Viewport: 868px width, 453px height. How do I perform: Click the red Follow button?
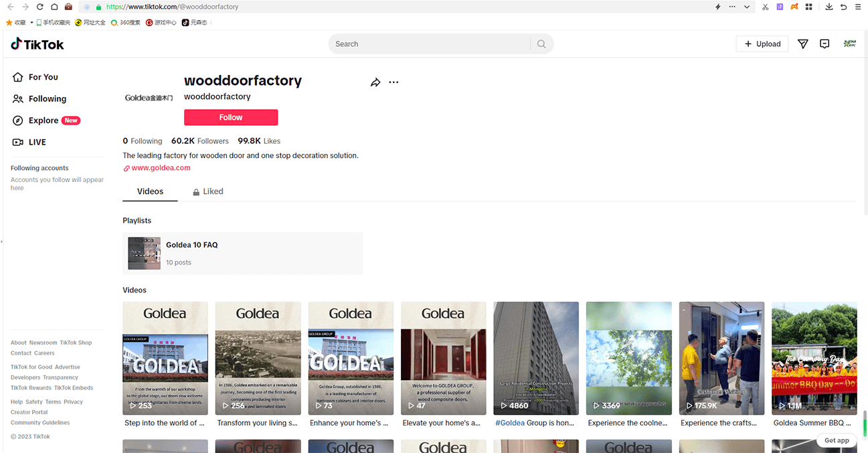point(231,117)
